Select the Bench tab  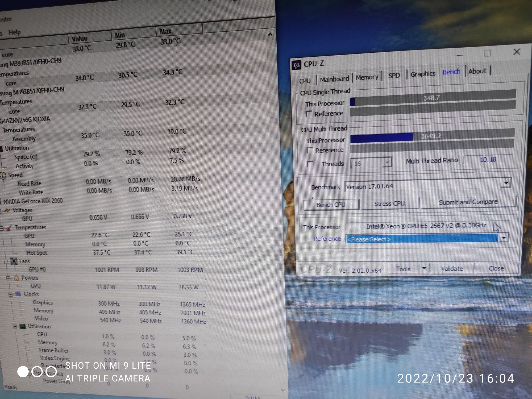pos(451,72)
